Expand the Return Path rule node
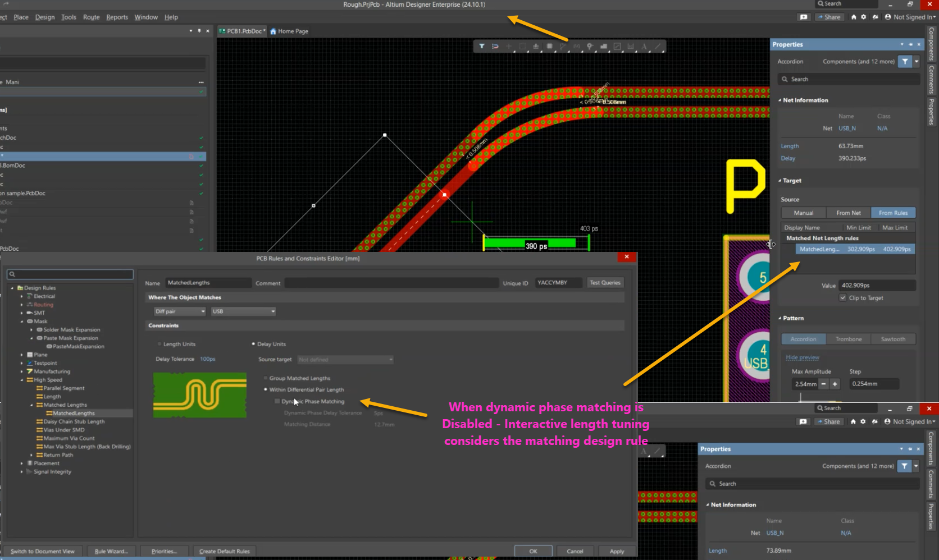 31,455
